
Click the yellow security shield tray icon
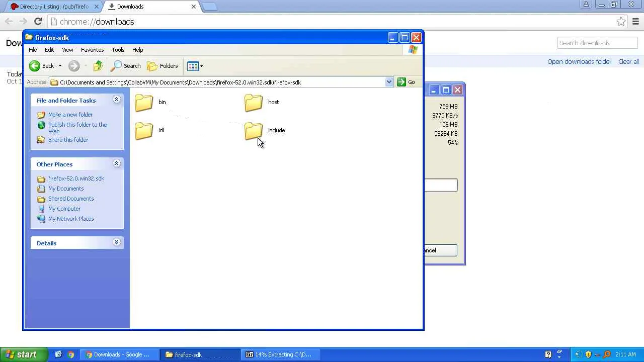click(x=588, y=354)
